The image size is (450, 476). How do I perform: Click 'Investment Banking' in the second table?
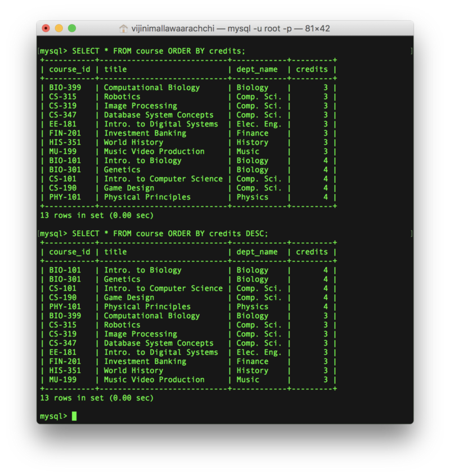[145, 361]
